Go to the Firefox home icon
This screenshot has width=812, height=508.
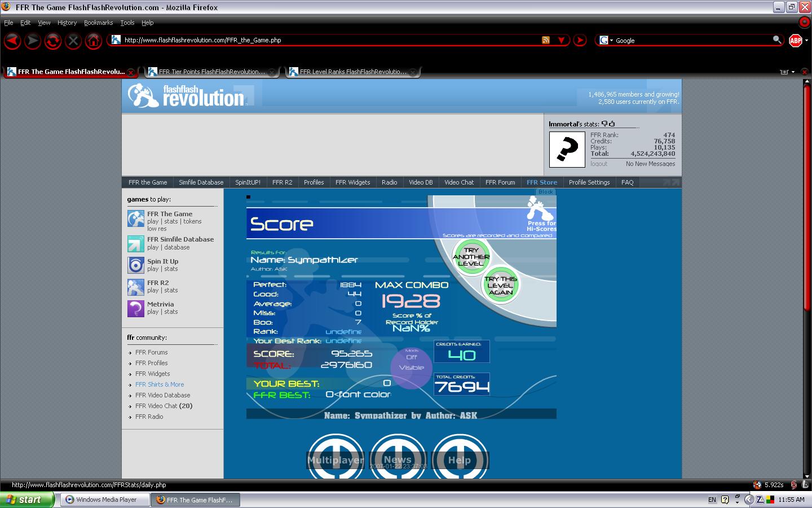point(94,41)
